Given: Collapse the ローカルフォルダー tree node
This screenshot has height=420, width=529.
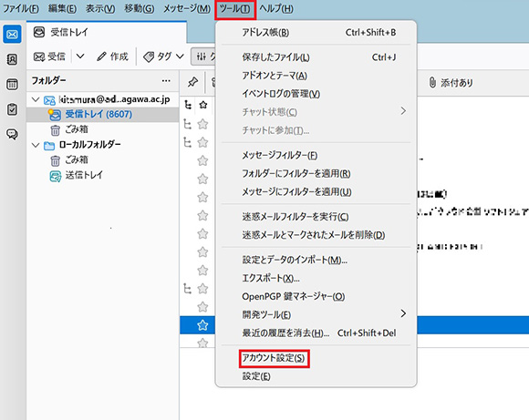Looking at the screenshot, I should (36, 145).
